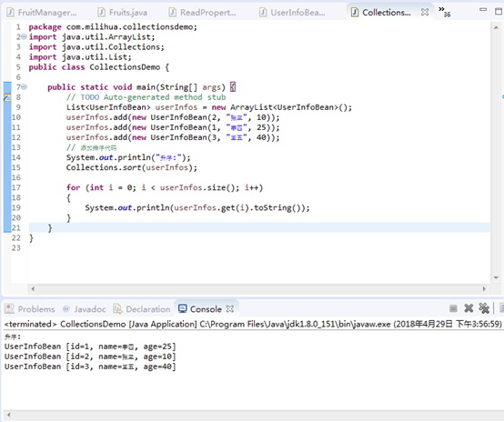Click the terminate console square icon
504x422 pixels.
[453, 309]
